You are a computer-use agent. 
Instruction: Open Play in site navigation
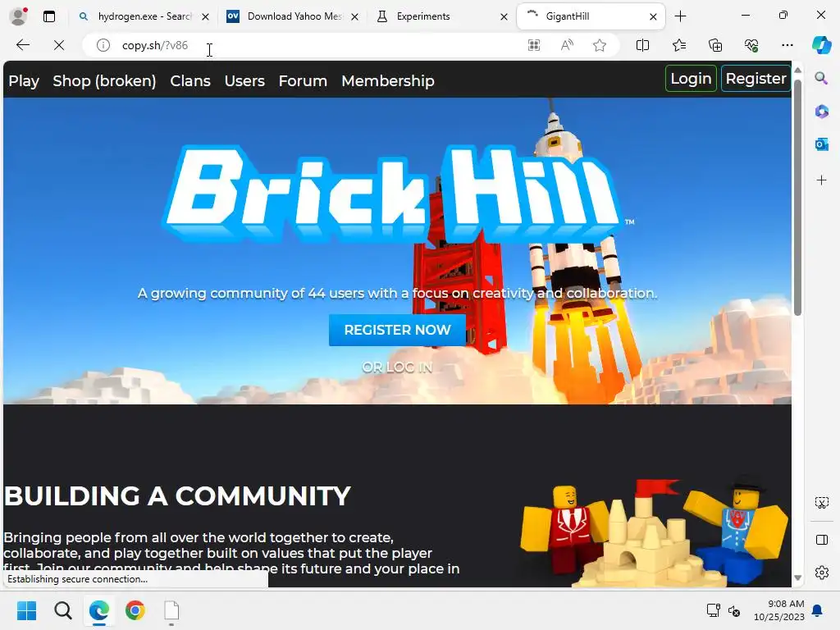coord(24,81)
